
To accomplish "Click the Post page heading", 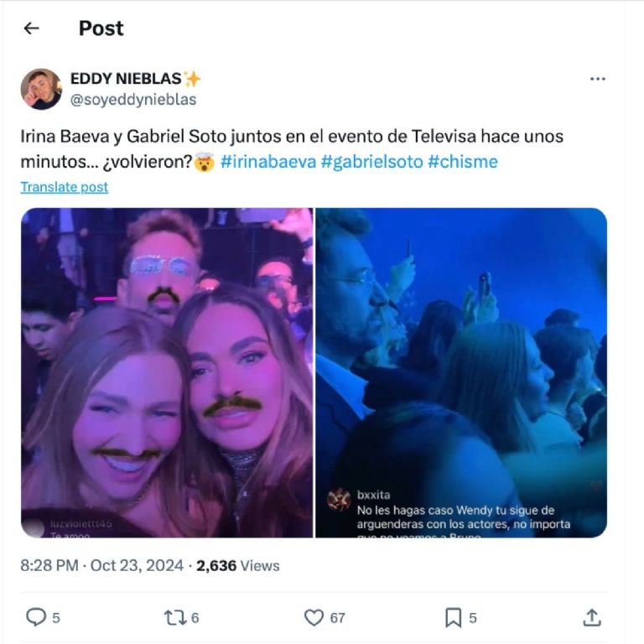I will (x=101, y=29).
